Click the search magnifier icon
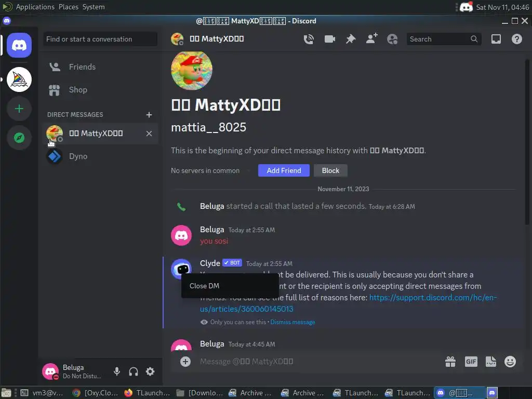The height and width of the screenshot is (399, 532). coord(474,39)
